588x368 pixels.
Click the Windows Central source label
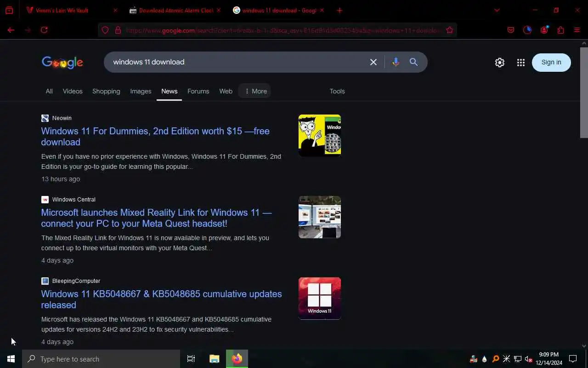click(x=74, y=200)
